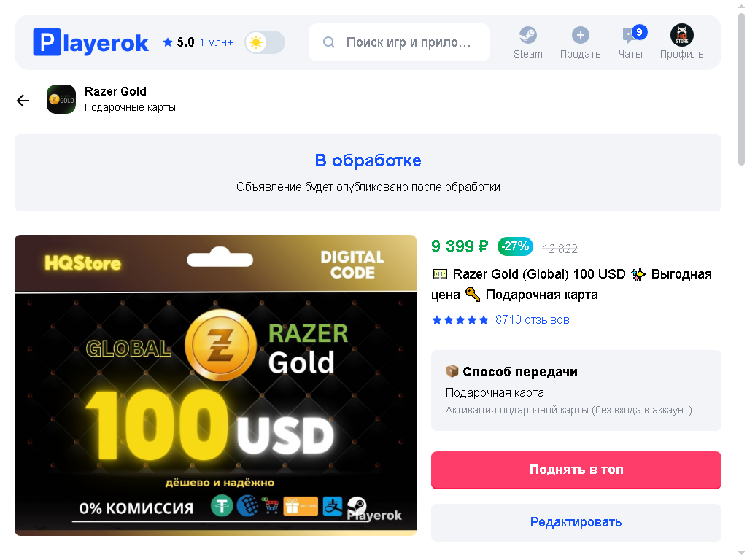Click the five-star rating
This screenshot has height=560, width=747.
pos(460,320)
